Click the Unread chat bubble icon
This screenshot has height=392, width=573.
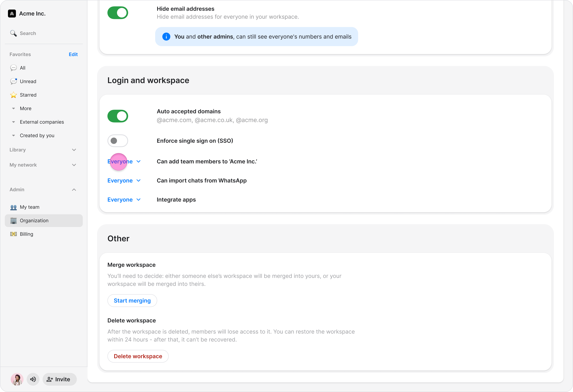(x=13, y=81)
